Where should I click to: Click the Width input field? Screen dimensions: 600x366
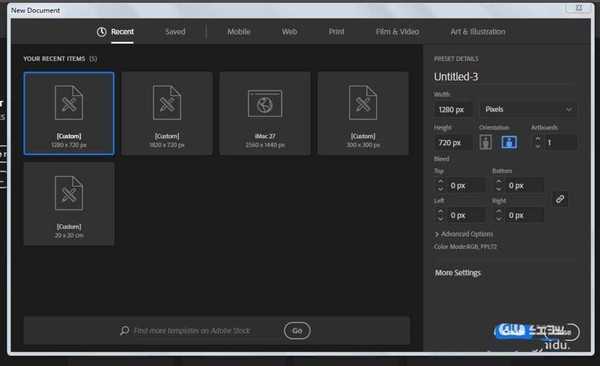tap(453, 109)
